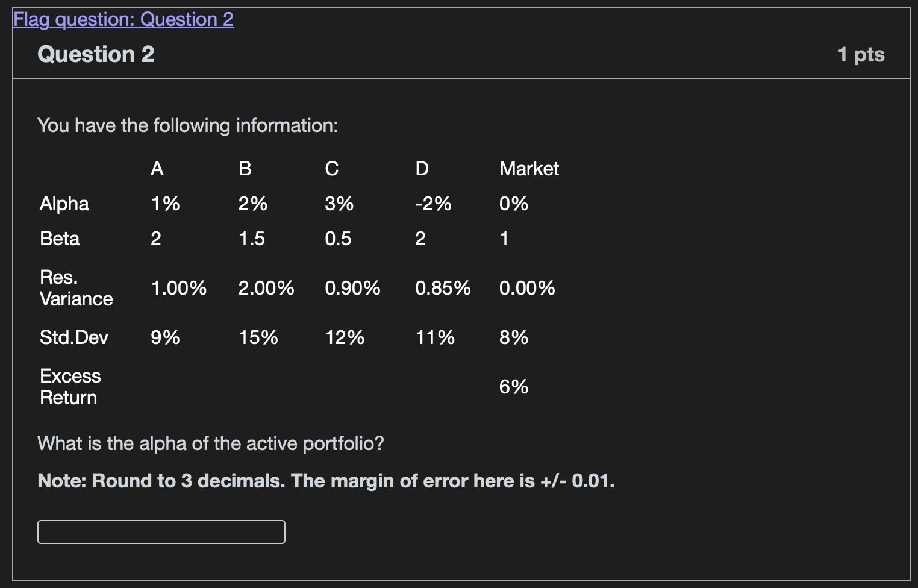The image size is (918, 588).
Task: Click the 15% standard deviation value
Action: (x=258, y=337)
